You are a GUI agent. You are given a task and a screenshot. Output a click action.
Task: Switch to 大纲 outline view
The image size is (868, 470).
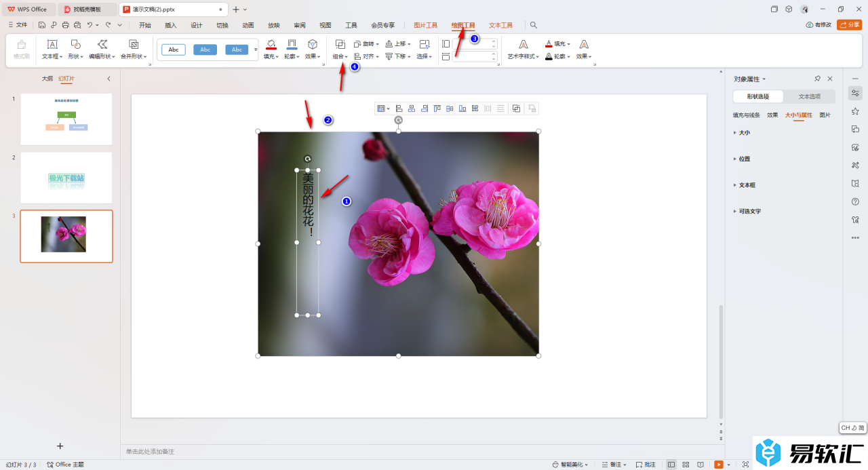pyautogui.click(x=47, y=79)
